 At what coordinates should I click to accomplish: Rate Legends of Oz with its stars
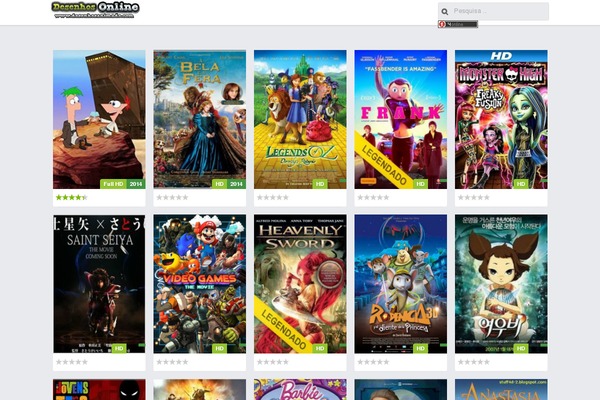272,198
